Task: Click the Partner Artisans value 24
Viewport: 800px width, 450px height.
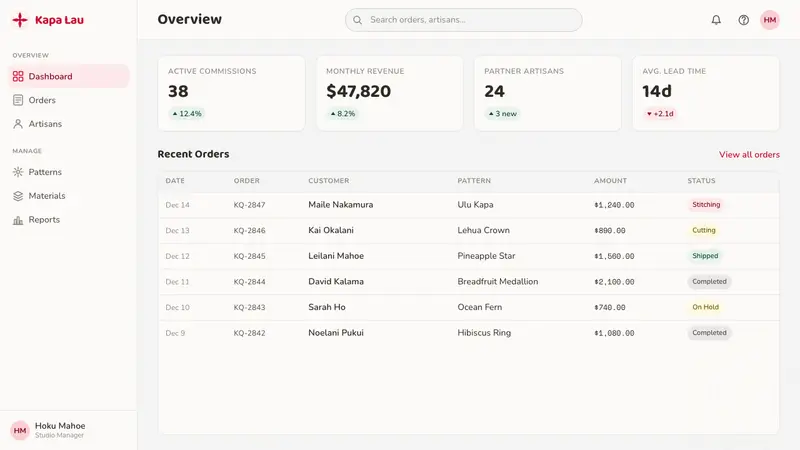Action: point(494,91)
